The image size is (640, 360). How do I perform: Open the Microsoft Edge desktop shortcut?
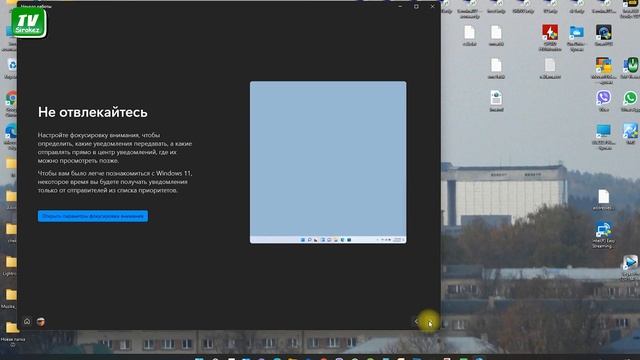11,135
